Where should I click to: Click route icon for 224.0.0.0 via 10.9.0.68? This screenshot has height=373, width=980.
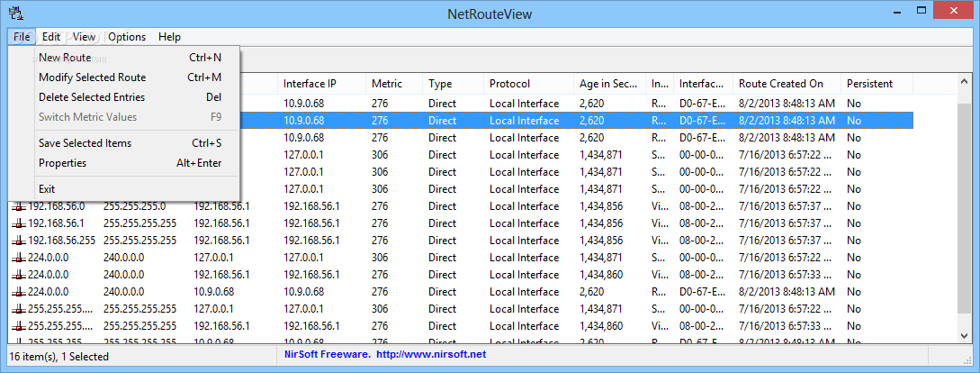pos(19,292)
